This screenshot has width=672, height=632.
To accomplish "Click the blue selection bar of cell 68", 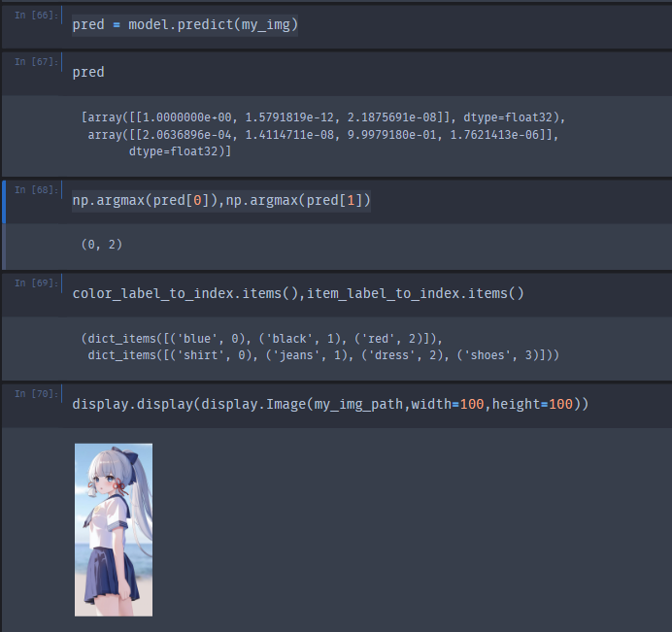I will click(4, 202).
